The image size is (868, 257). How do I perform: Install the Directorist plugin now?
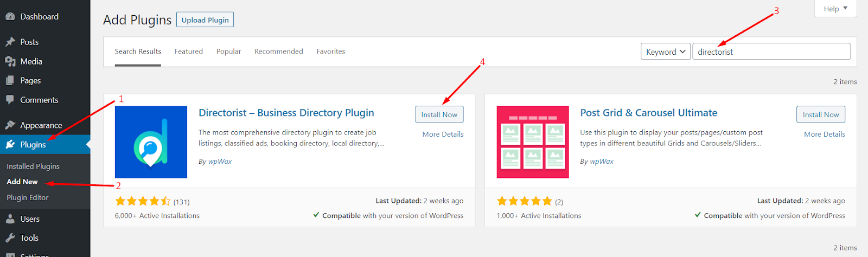[439, 114]
